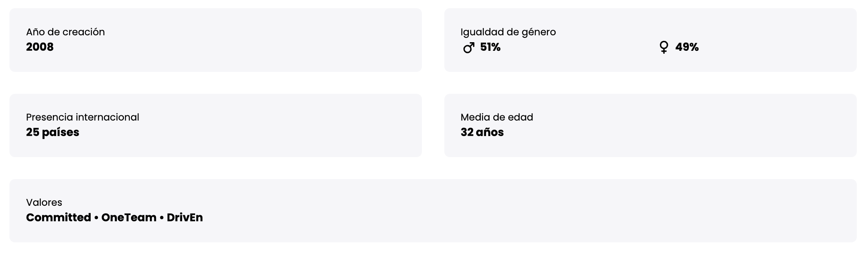Click the "OneTeam" value word

128,217
